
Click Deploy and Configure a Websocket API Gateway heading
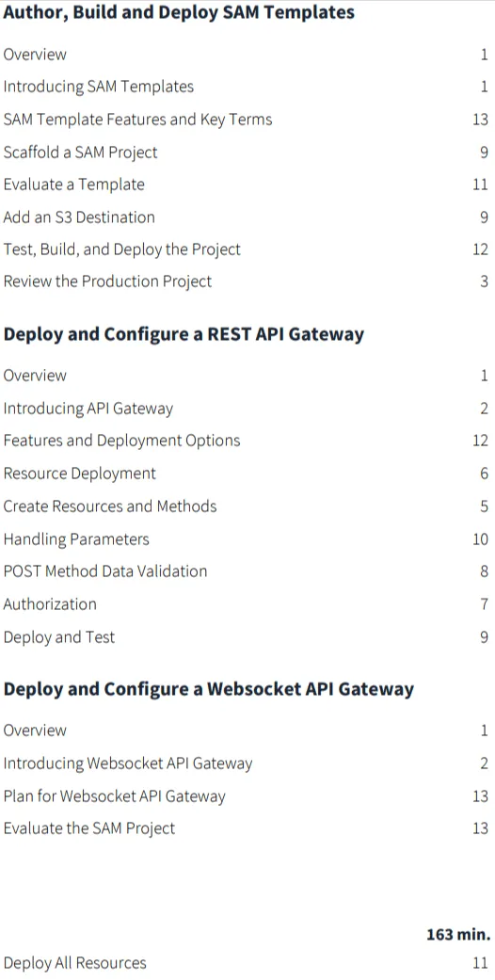click(209, 689)
